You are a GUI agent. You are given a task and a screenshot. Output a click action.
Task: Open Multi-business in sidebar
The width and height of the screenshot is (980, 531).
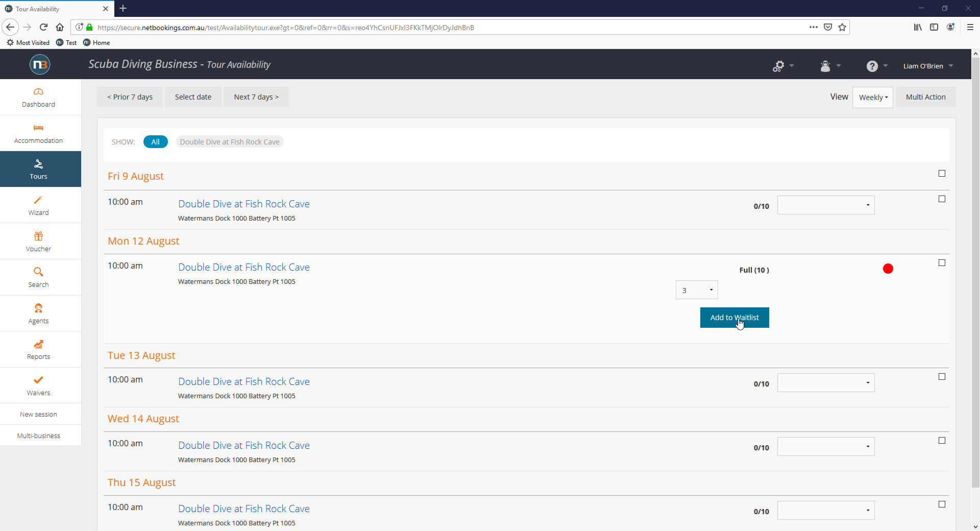(x=38, y=436)
